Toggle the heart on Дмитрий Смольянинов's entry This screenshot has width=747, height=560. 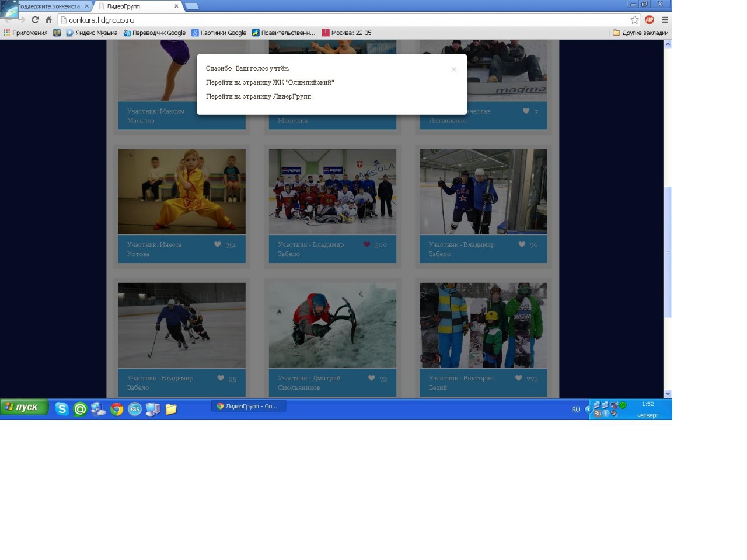371,378
